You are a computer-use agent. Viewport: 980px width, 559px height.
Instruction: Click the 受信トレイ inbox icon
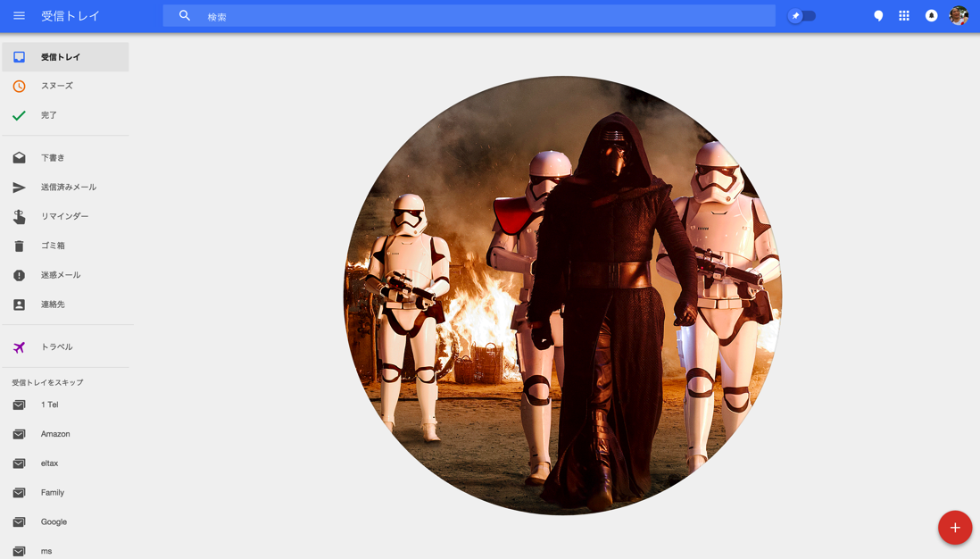tap(20, 57)
